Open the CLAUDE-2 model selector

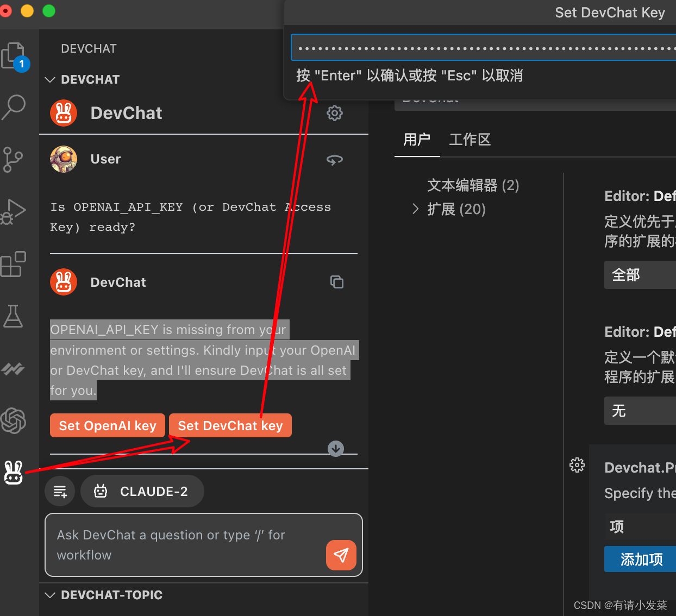tap(142, 491)
